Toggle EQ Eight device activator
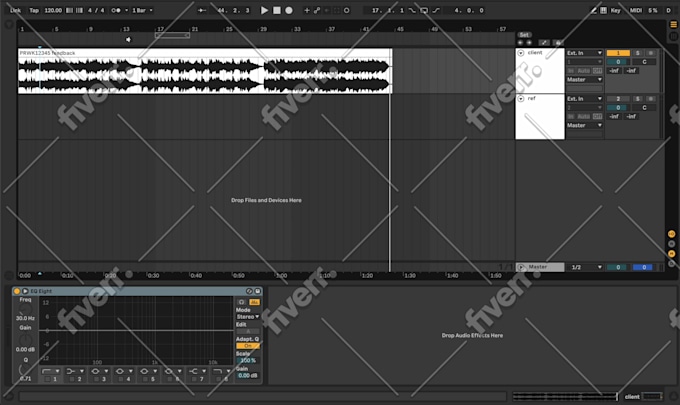This screenshot has height=405, width=680. [17, 291]
